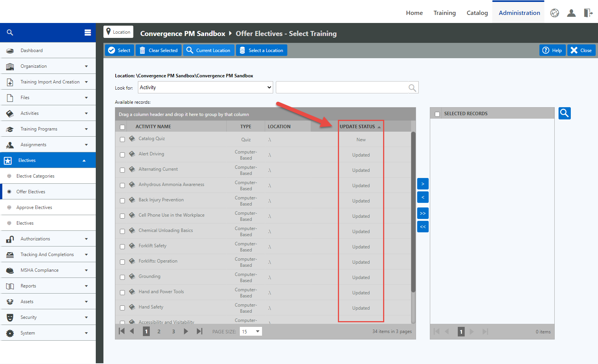Click the Location pin button
This screenshot has width=598, height=364.
[x=118, y=32]
